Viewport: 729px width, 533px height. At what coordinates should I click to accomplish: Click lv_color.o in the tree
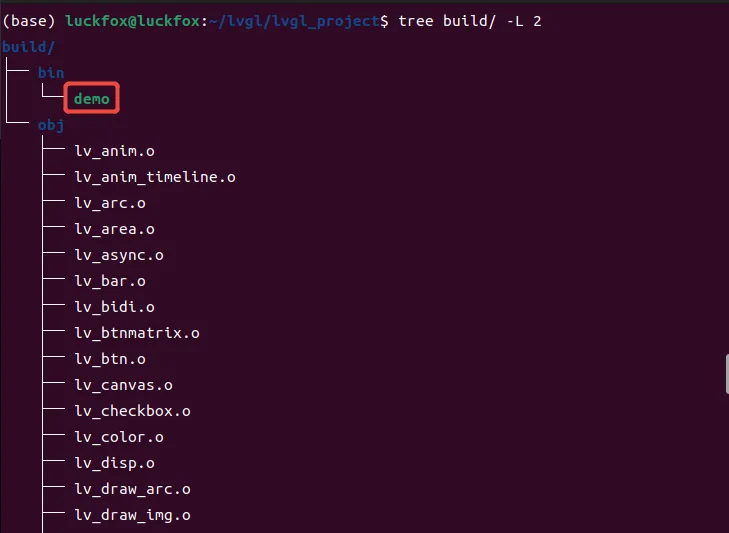tap(119, 438)
